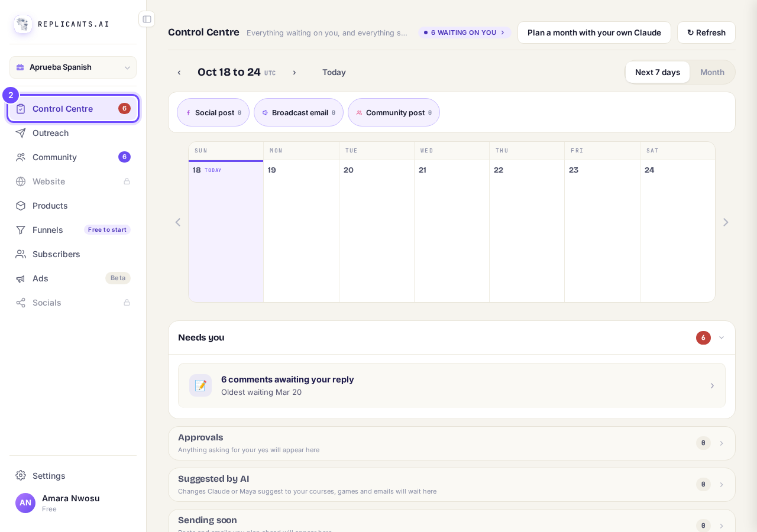
Task: Open the Aprueba Spanish workspace dropdown
Action: [x=73, y=67]
